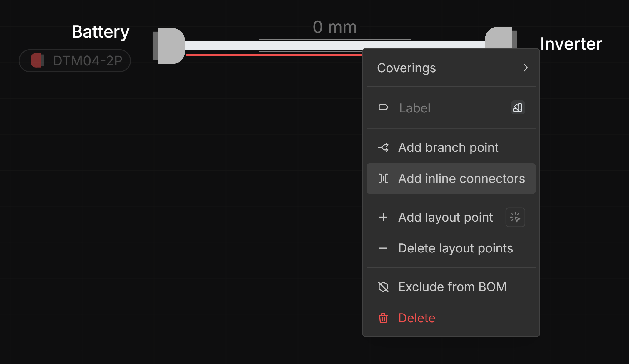Click the plus icon for layout point

click(x=383, y=218)
